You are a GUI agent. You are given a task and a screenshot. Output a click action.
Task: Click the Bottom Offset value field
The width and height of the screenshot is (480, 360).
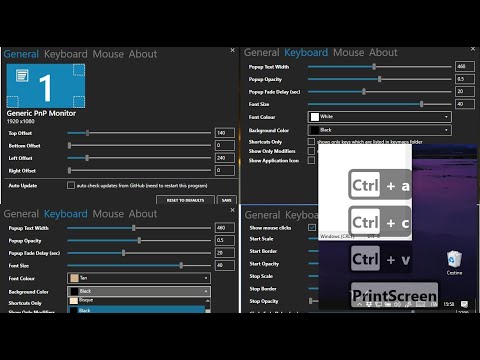tap(225, 145)
